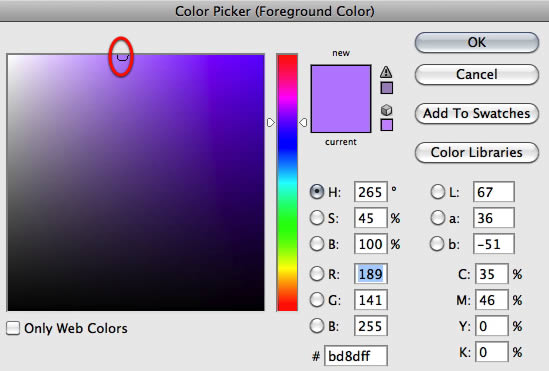
Task: Select the R red radio button
Action: (x=317, y=274)
